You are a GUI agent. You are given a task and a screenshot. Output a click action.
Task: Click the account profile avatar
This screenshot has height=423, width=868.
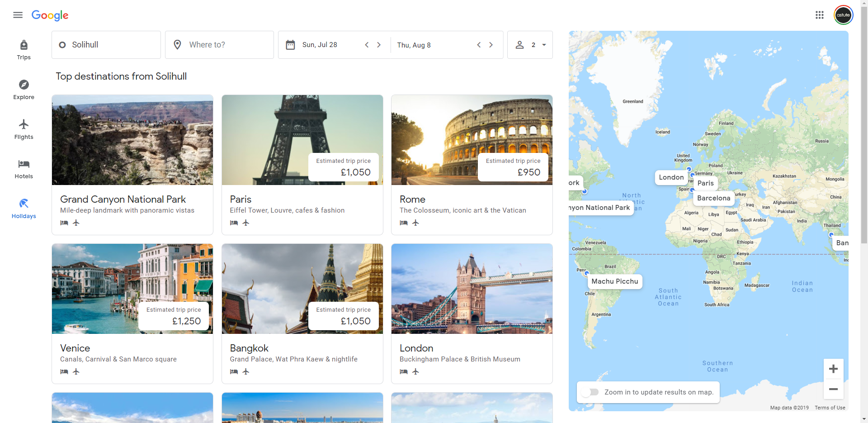click(x=843, y=15)
